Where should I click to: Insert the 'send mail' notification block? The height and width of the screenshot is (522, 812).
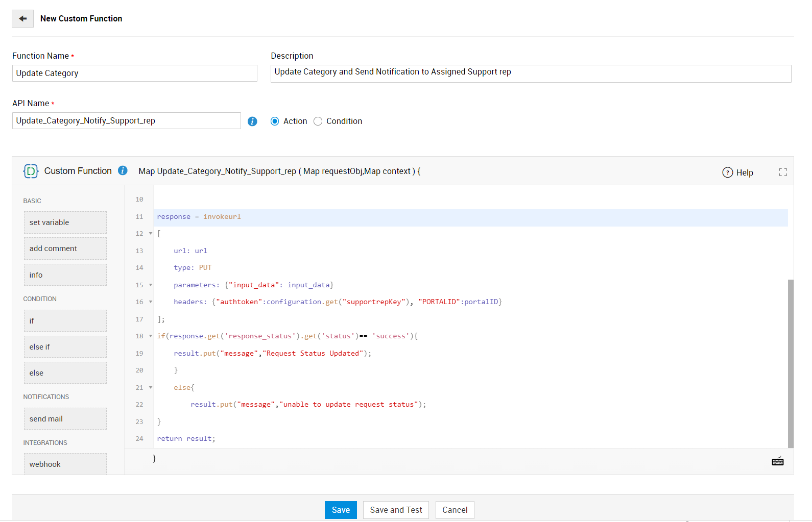click(65, 419)
